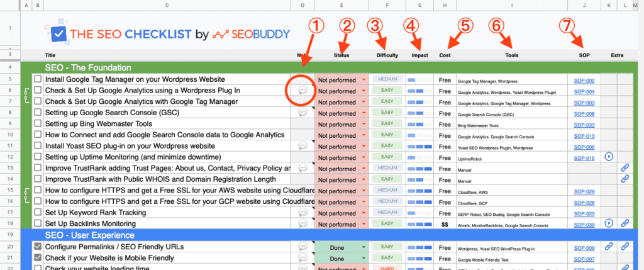Screen dimensions: 644x270
Task: Tick checkbox for Install Yoast SEO plug-in
Action: pos(38,145)
